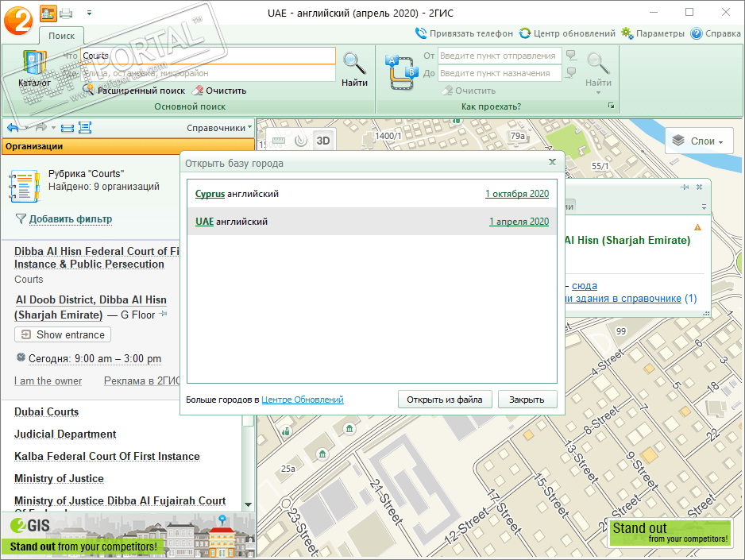Click the back navigation arrow
745x560 pixels.
coord(14,127)
